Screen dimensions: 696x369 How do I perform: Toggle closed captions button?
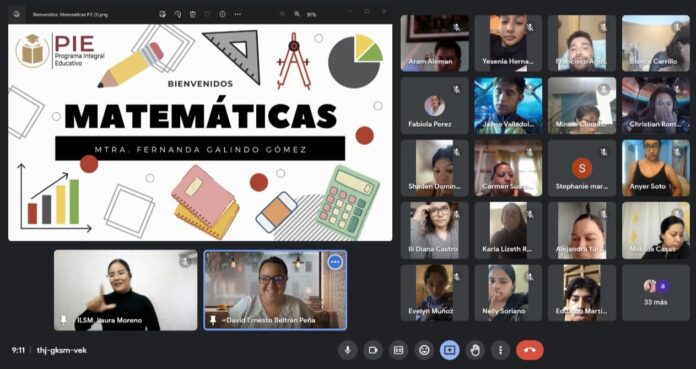[399, 350]
